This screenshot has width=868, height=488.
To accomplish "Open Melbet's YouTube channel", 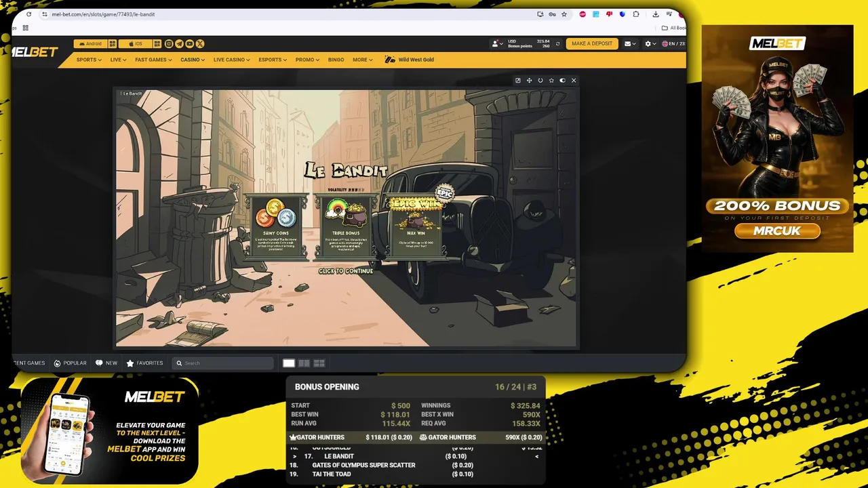I will 189,43.
